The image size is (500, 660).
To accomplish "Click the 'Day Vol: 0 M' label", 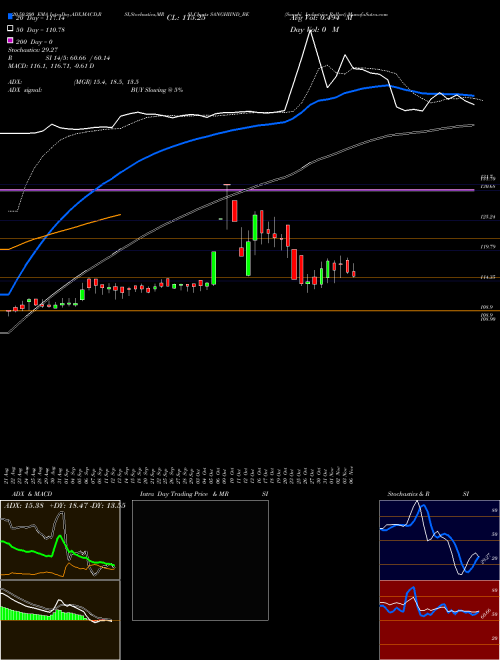I will (x=314, y=30).
